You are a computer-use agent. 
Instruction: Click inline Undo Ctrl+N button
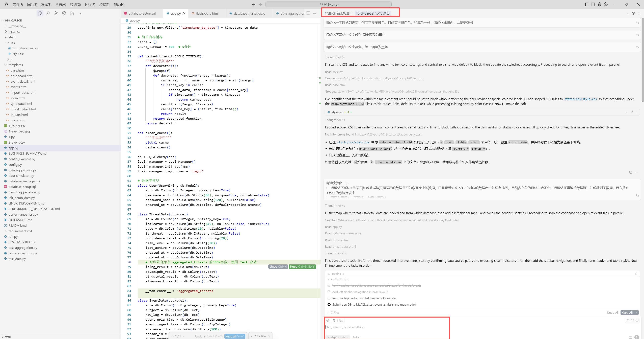(278, 267)
